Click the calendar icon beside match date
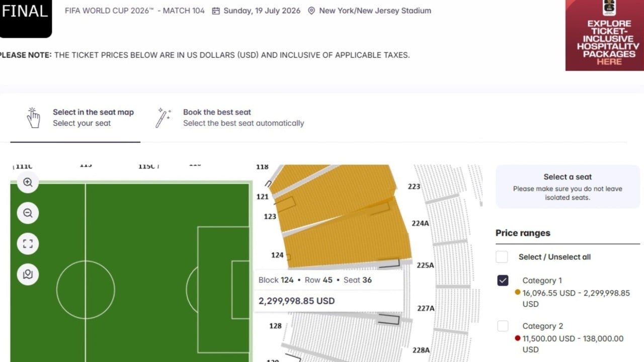644x362 pixels. 216,11
